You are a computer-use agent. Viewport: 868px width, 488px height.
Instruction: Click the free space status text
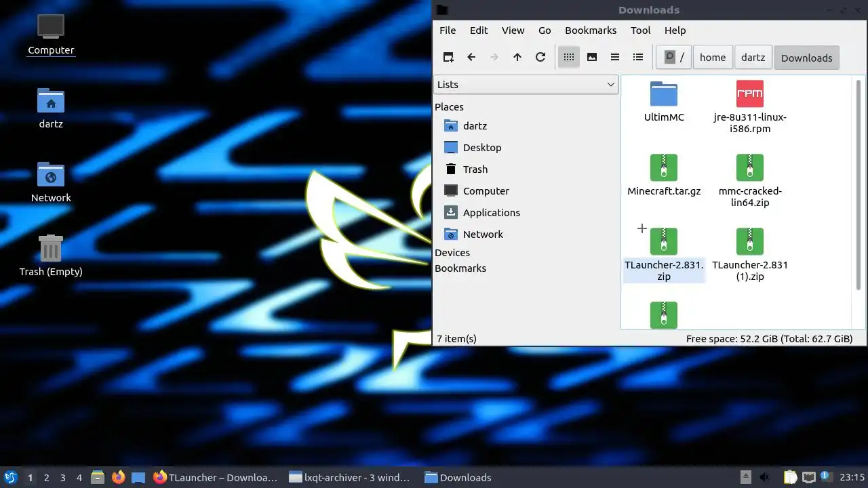[769, 339]
